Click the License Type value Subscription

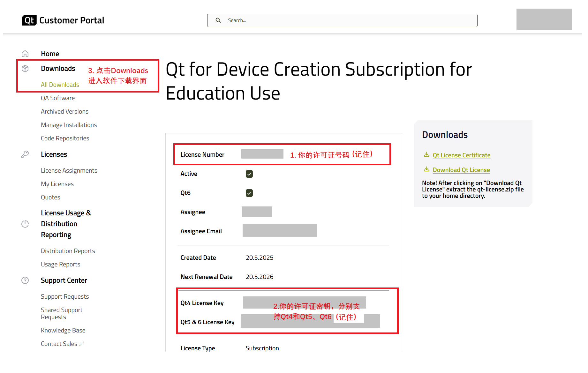(262, 348)
